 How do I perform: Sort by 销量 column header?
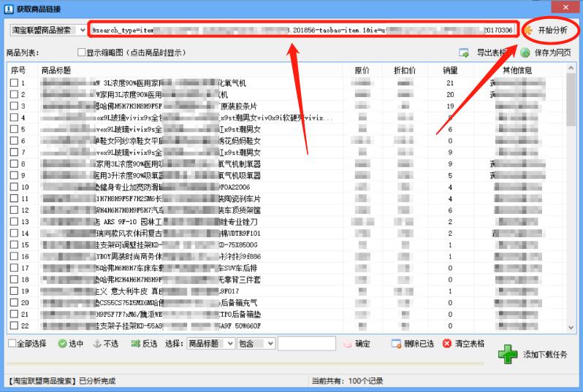pos(450,70)
